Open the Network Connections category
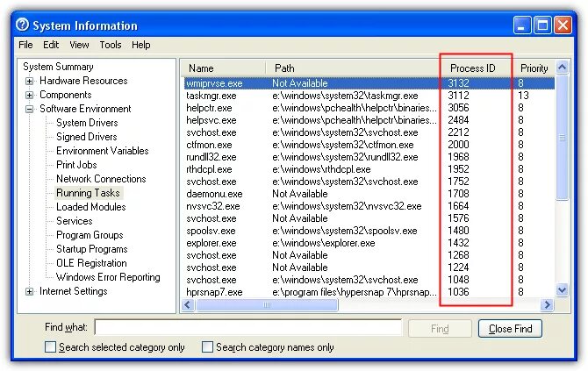The image size is (588, 371). (101, 179)
